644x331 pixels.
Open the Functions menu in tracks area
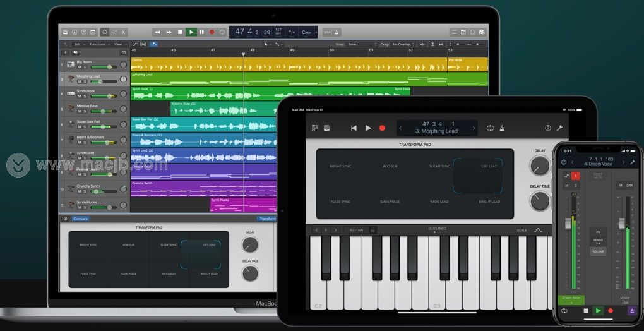pyautogui.click(x=99, y=44)
